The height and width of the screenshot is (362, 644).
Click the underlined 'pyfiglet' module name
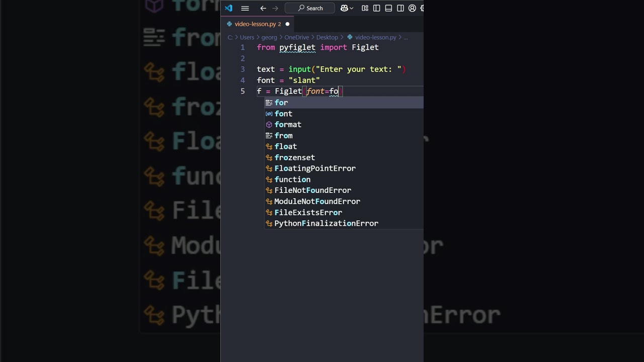[297, 47]
